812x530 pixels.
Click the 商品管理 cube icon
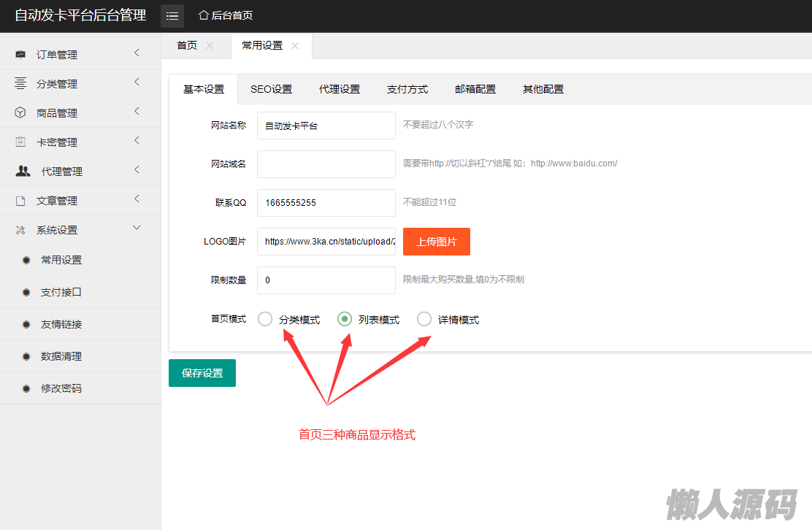20,113
